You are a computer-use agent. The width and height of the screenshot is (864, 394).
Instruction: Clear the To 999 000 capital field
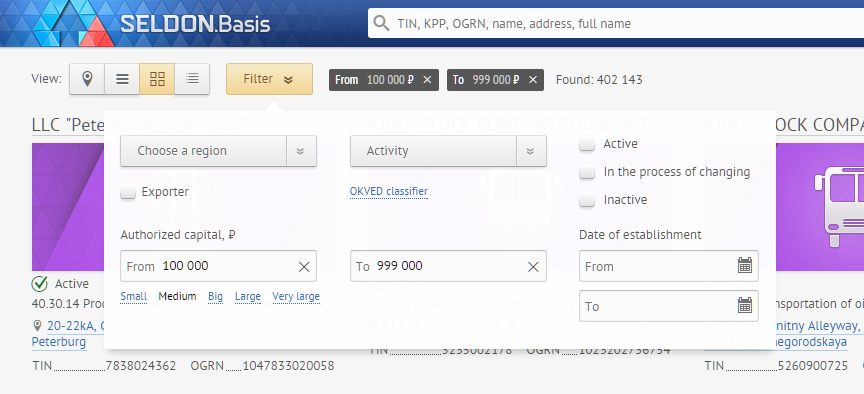(x=533, y=267)
